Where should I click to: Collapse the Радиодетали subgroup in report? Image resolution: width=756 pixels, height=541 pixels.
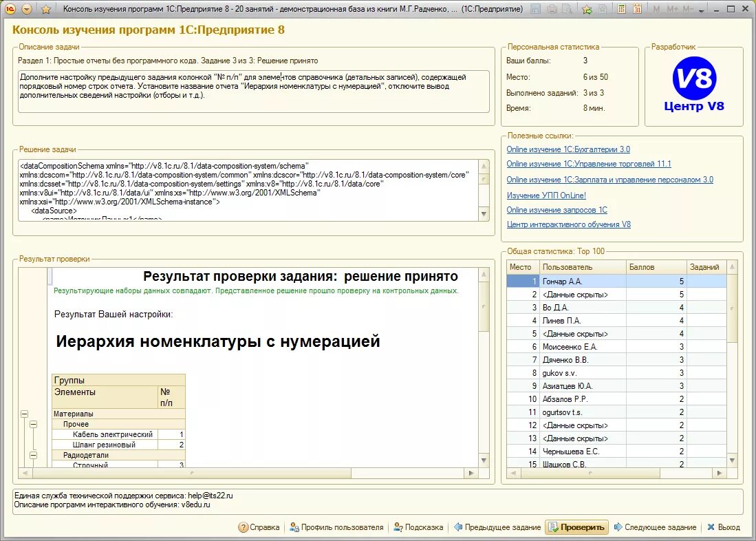(33, 455)
